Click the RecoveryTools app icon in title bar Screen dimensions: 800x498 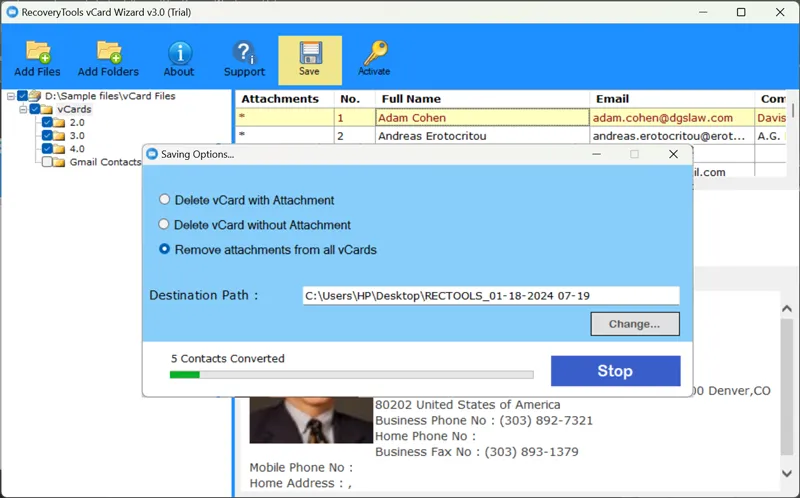tap(12, 12)
